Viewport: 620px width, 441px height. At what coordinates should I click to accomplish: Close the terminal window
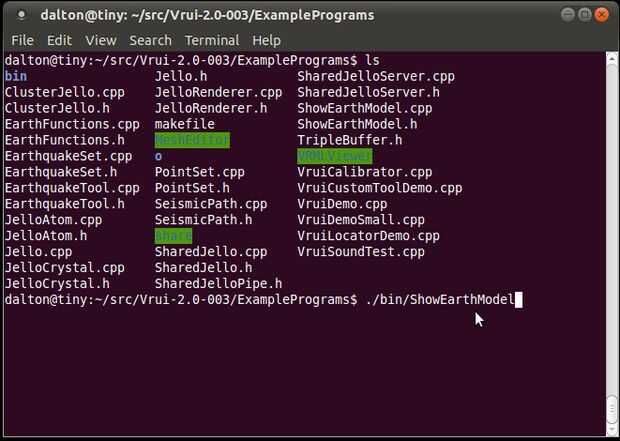(601, 15)
